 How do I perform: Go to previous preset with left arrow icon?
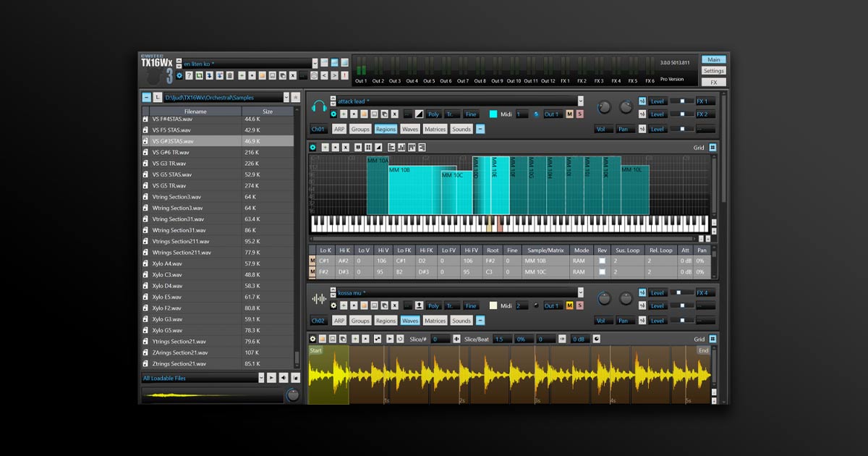click(x=324, y=75)
